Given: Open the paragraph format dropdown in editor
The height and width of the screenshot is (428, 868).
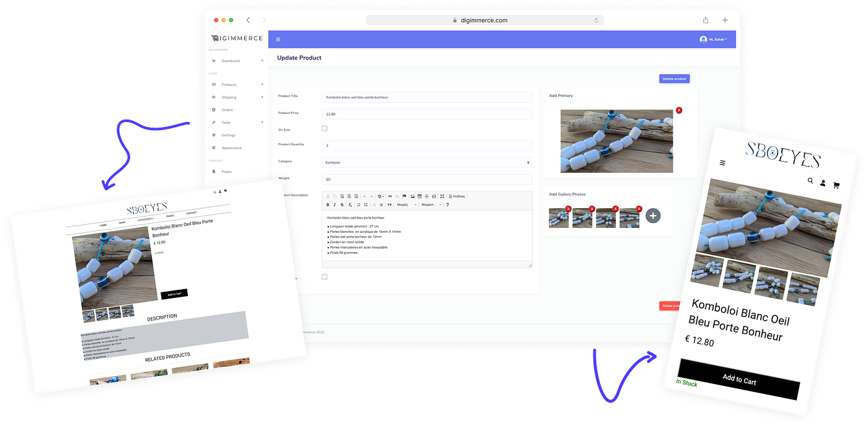Looking at the screenshot, I should pos(431,205).
